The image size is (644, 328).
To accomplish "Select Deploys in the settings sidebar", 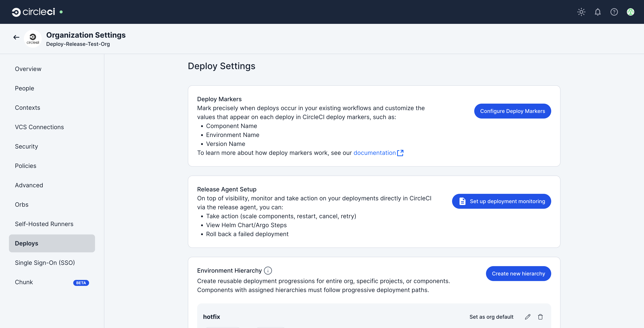I will 26,243.
